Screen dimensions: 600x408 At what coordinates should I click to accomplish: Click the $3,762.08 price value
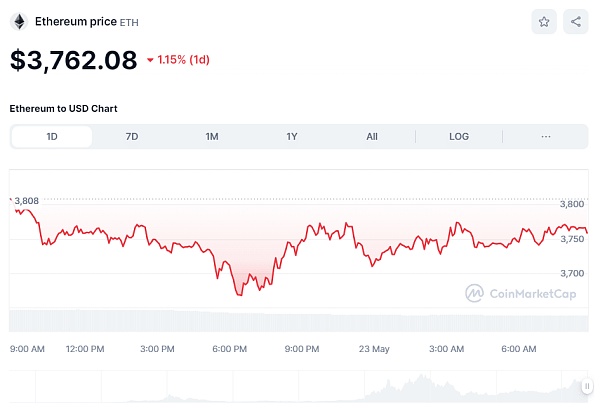[x=73, y=60]
